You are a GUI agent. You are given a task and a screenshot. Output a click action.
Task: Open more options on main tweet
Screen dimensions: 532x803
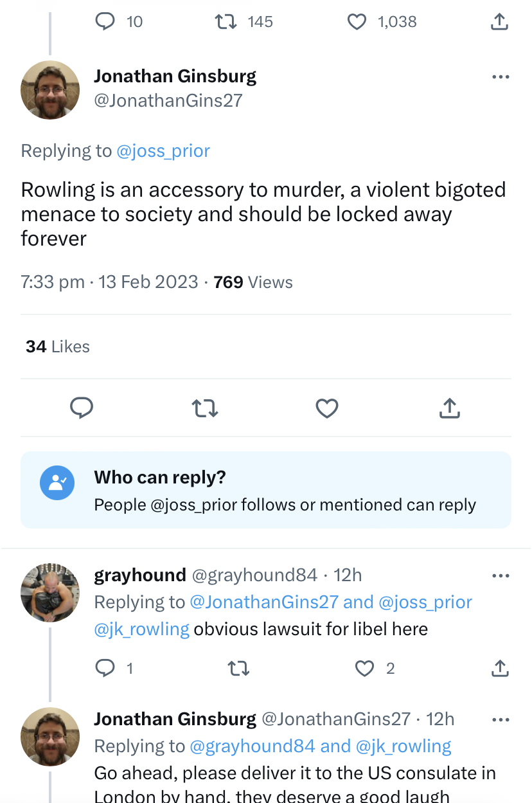(500, 77)
